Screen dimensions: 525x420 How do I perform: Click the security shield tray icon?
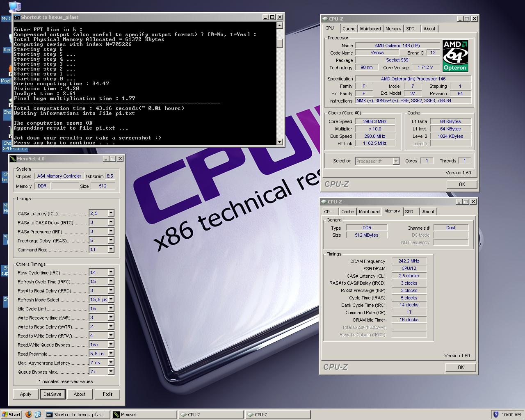[495, 414]
